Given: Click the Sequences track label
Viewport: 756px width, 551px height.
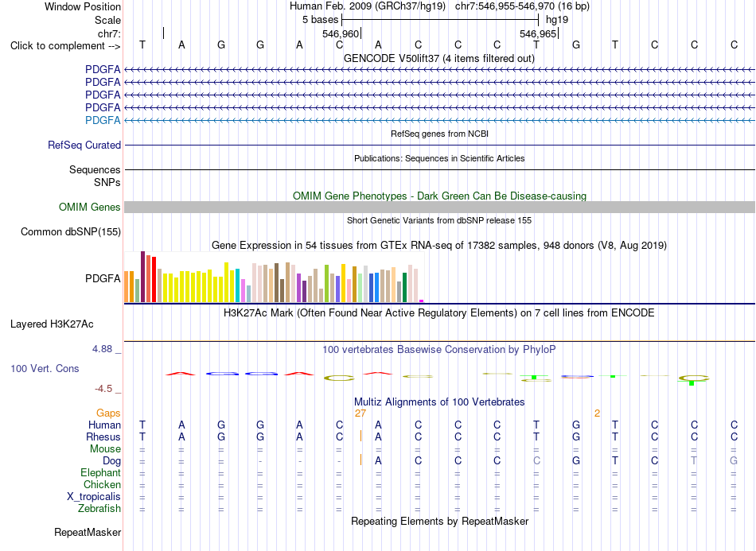Looking at the screenshot, I should [x=95, y=169].
